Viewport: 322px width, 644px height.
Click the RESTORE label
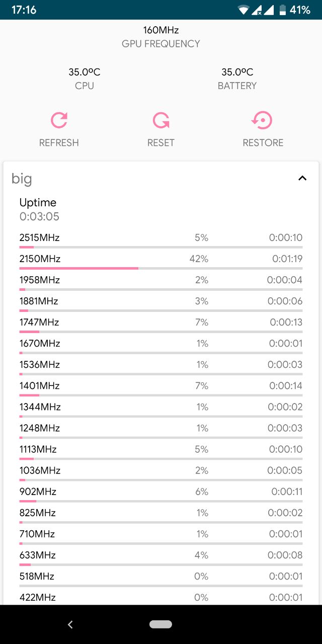coord(263,143)
